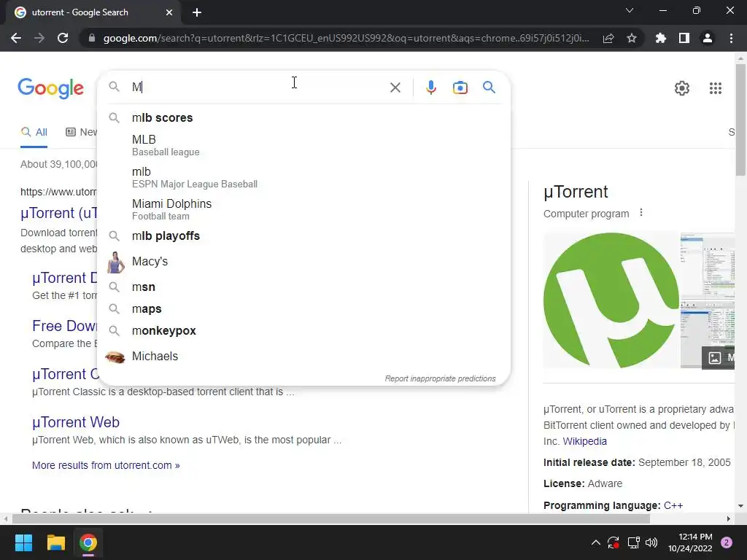Select suggestion 'msn'
Viewport: 747px width, 560px height.
tap(303, 287)
